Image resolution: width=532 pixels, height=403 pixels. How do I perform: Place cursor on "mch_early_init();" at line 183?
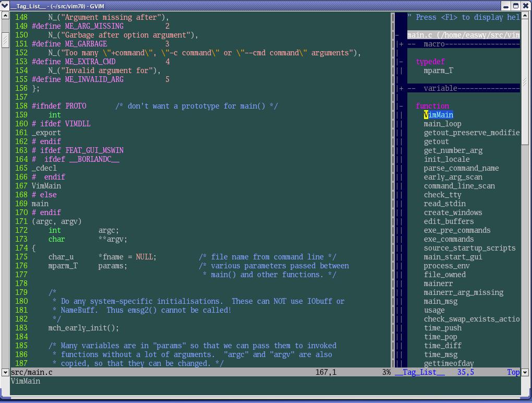pos(83,328)
